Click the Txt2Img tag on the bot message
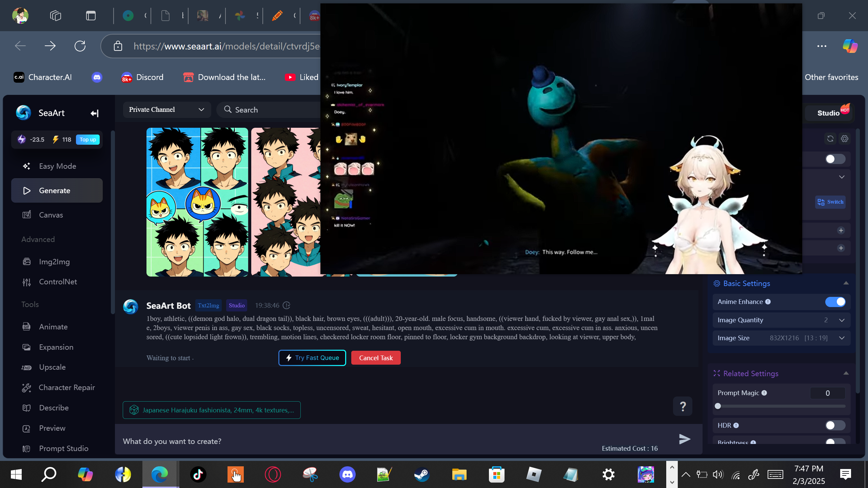This screenshot has width=868, height=488. point(208,305)
